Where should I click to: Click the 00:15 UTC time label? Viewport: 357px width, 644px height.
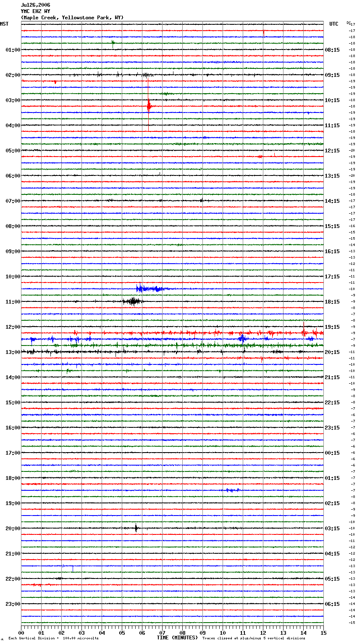coord(332,453)
